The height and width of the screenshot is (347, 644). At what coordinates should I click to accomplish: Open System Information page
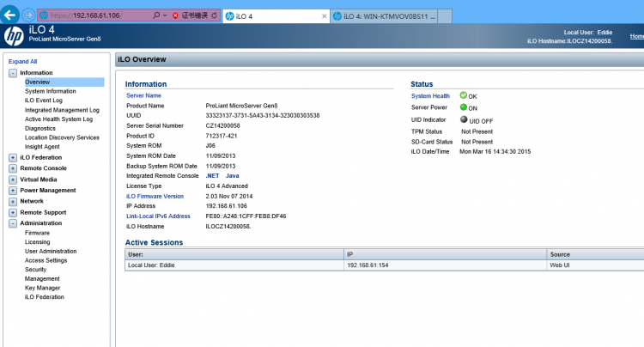(50, 91)
